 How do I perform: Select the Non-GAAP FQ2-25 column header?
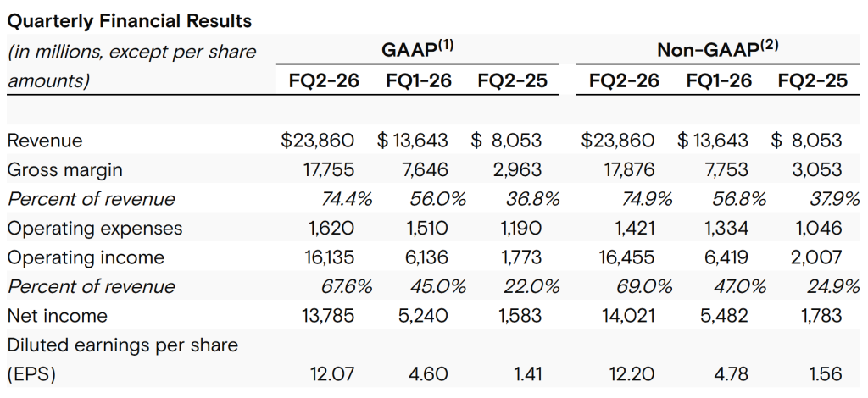811,81
